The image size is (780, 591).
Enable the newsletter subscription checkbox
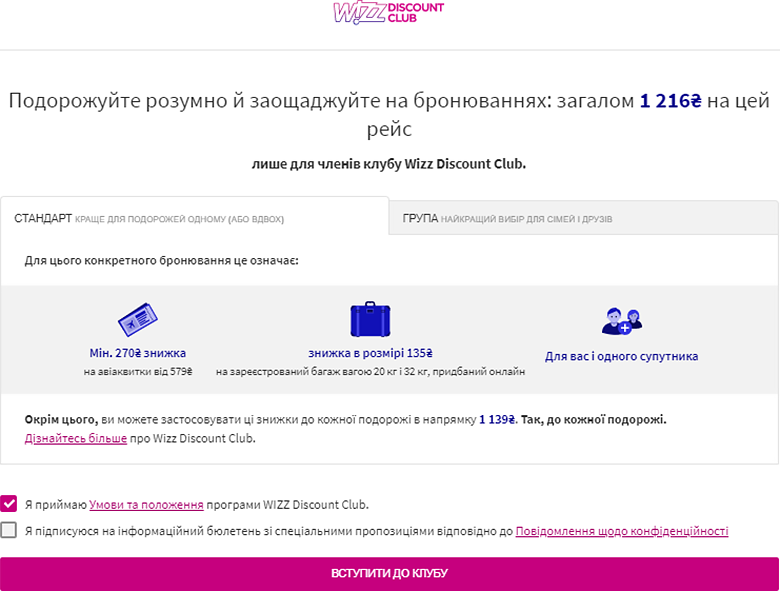[10, 531]
